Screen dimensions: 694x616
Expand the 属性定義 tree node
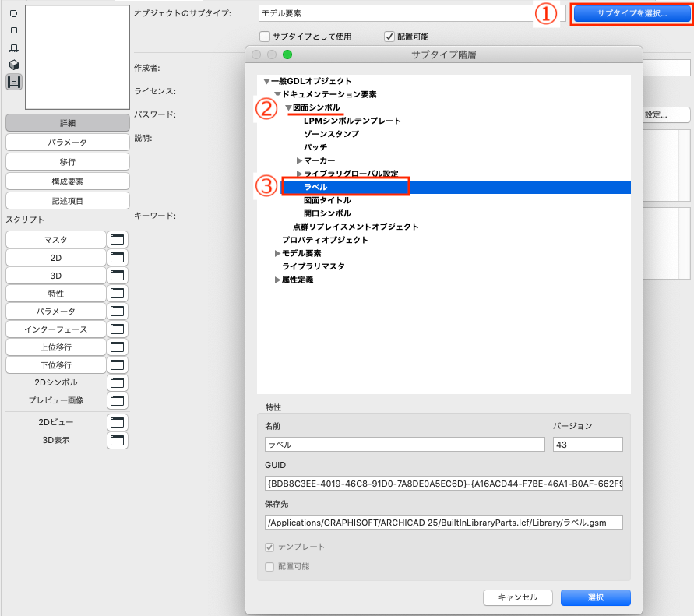277,280
